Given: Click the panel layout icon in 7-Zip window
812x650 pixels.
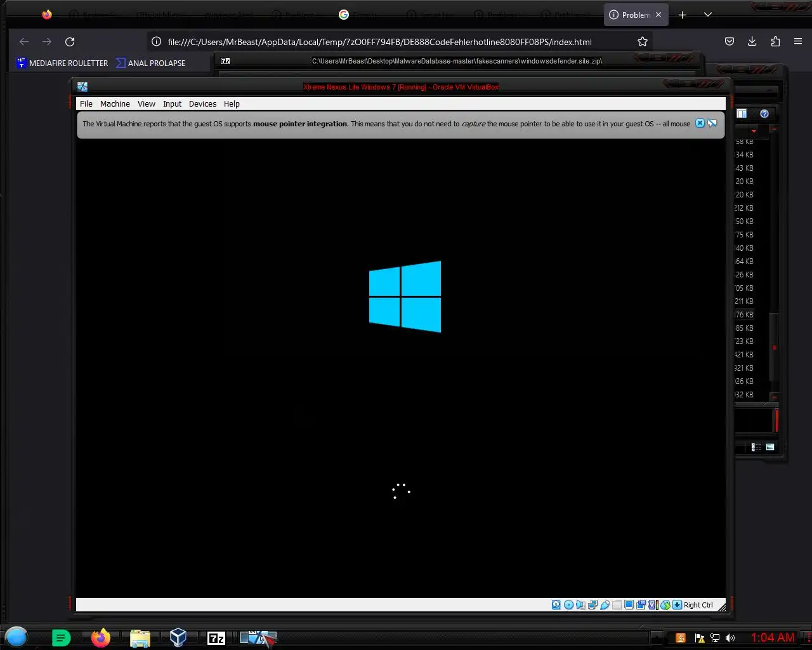Looking at the screenshot, I should pos(742,114).
